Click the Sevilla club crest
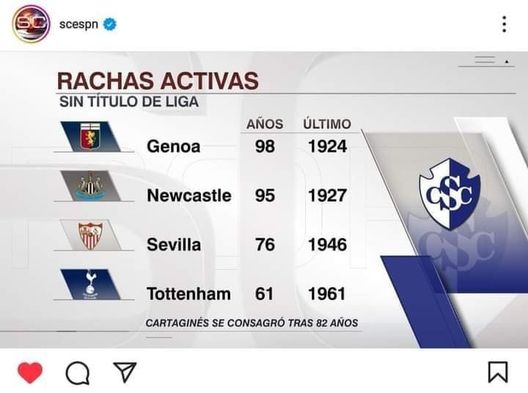The image size is (528, 393). pos(91,235)
